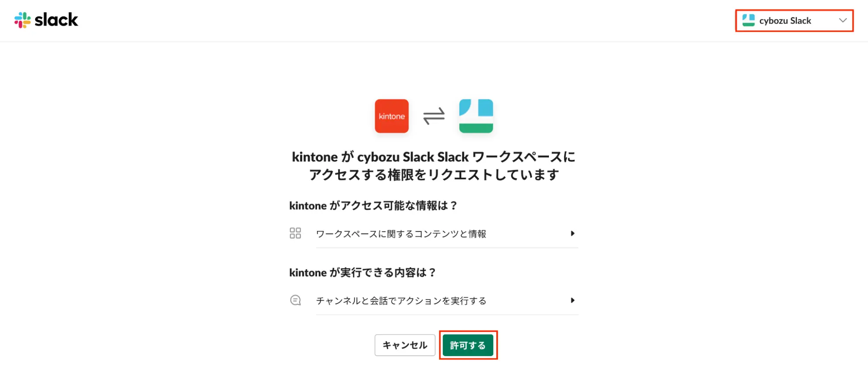
Task: Click the access request title text
Action: tap(434, 165)
